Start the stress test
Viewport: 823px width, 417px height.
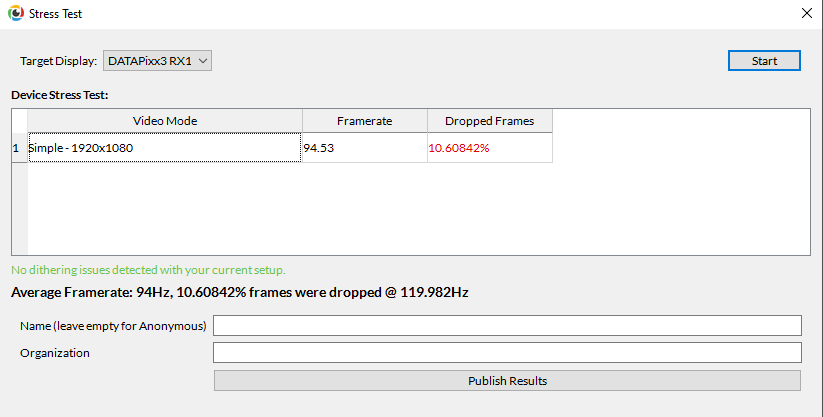click(764, 61)
